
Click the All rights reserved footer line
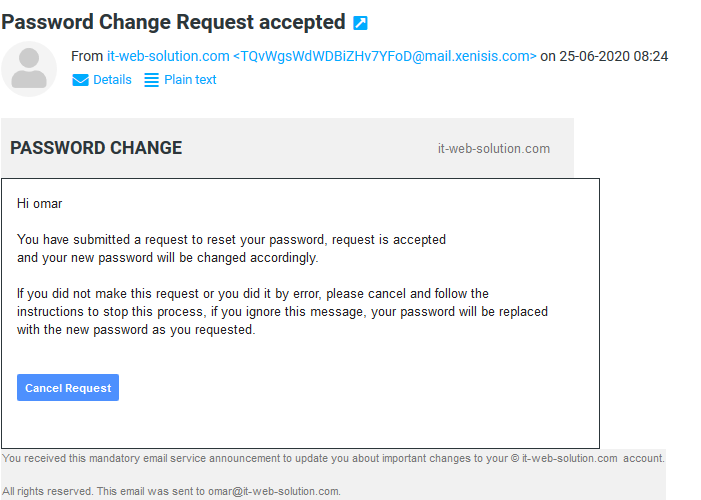[172, 491]
